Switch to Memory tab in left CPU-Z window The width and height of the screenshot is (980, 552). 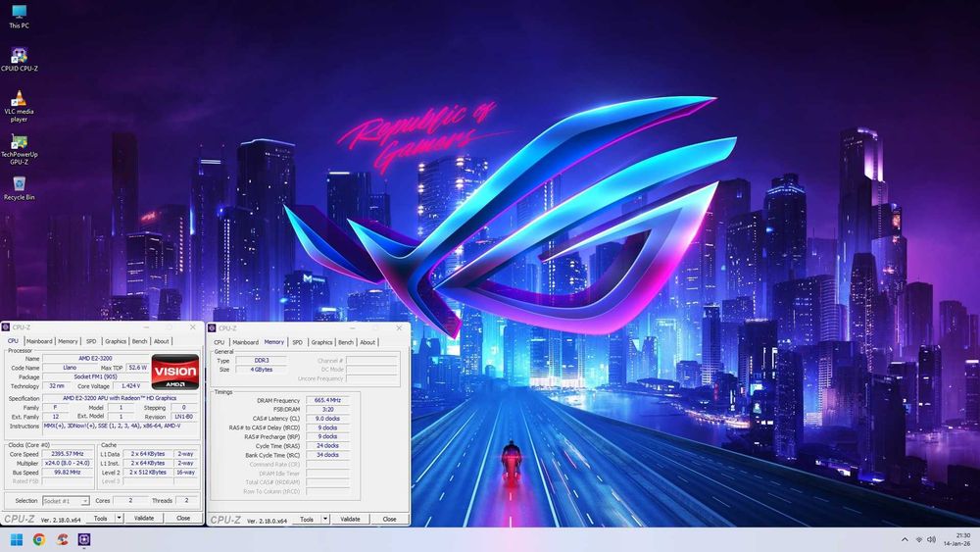click(69, 341)
